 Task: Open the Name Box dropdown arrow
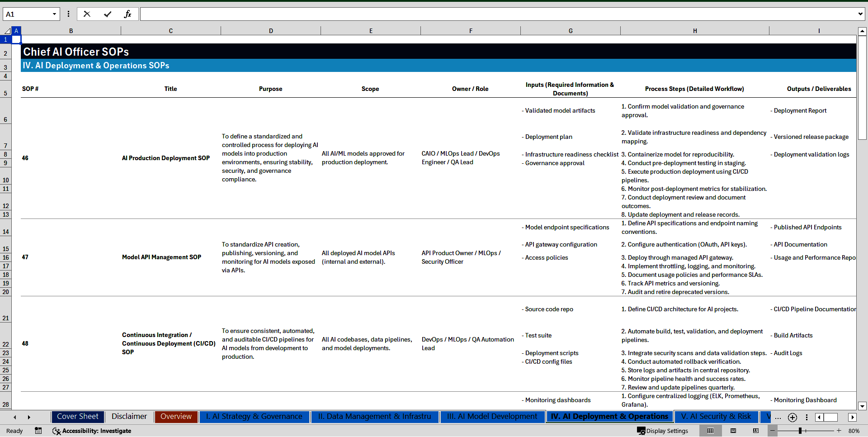point(54,14)
